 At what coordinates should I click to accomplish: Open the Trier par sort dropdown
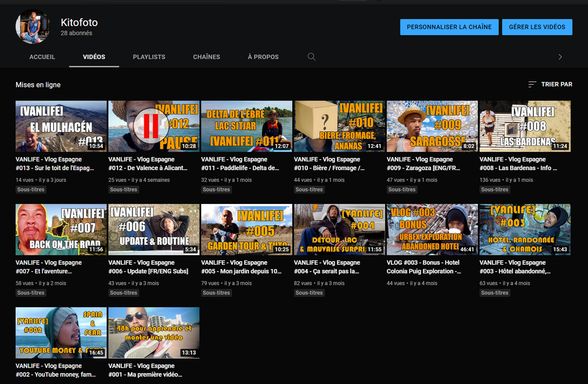coord(550,84)
